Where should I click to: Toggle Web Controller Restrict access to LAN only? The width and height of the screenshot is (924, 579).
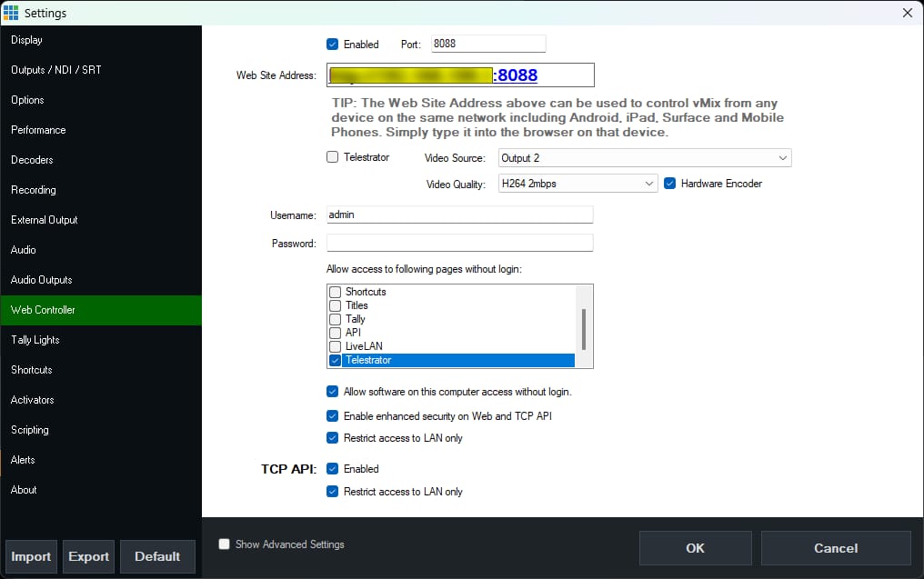[332, 438]
